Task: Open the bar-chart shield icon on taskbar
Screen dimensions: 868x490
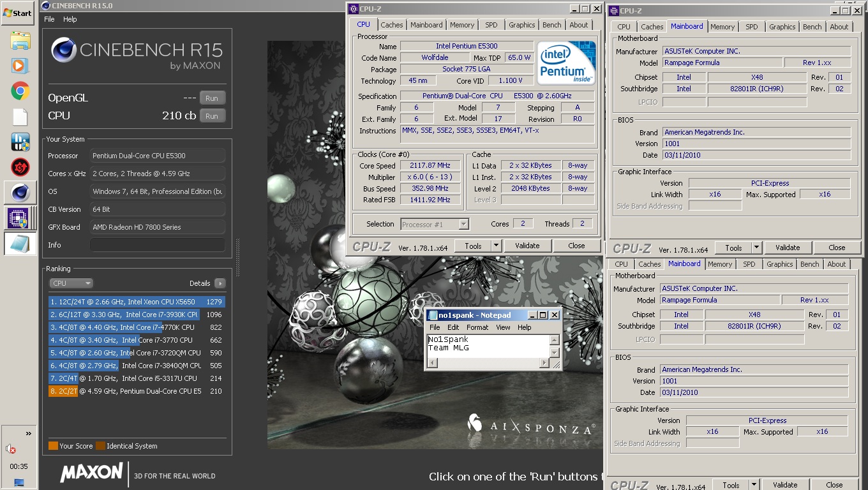Action: pyautogui.click(x=20, y=142)
